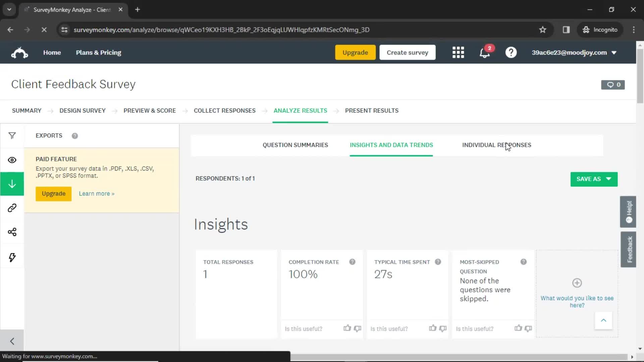
Task: Click the download/export icon in sidebar
Action: point(12,184)
